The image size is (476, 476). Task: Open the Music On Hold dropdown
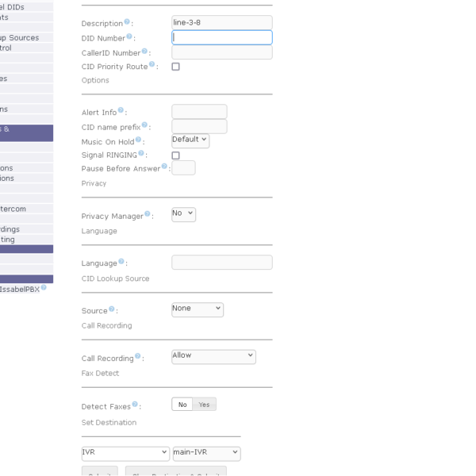tap(190, 140)
